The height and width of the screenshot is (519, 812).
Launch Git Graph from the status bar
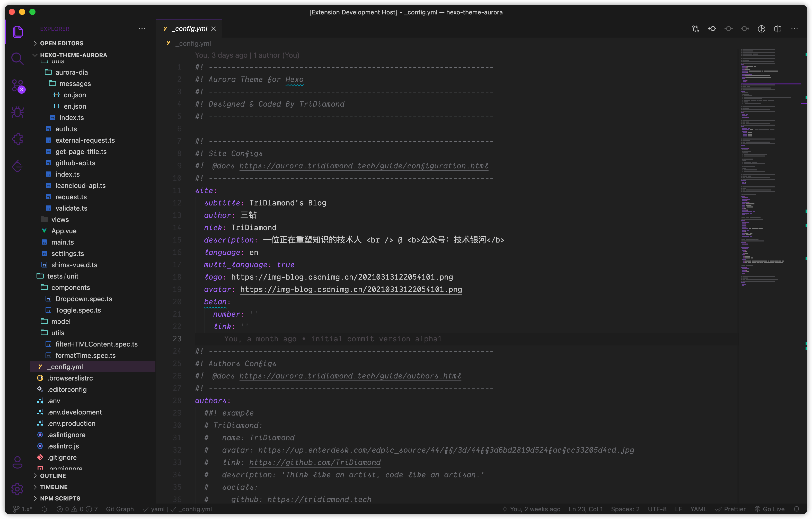(x=120, y=509)
